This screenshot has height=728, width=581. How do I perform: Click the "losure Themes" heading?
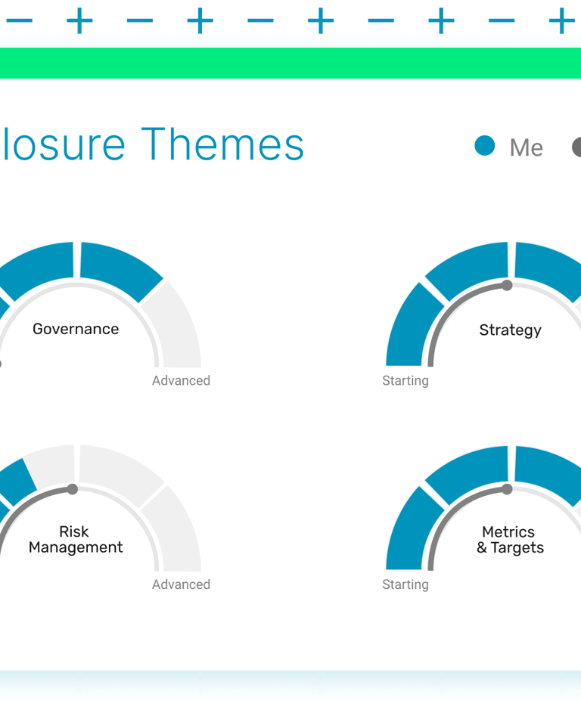[x=153, y=144]
